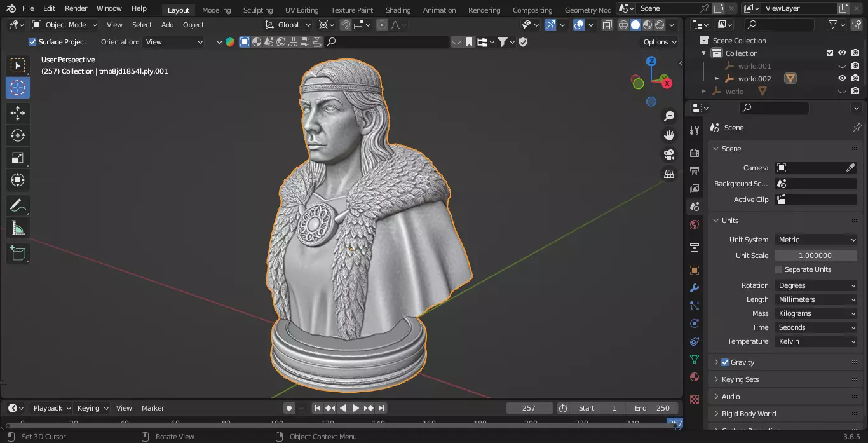
Task: Open the Render menu
Action: click(76, 8)
